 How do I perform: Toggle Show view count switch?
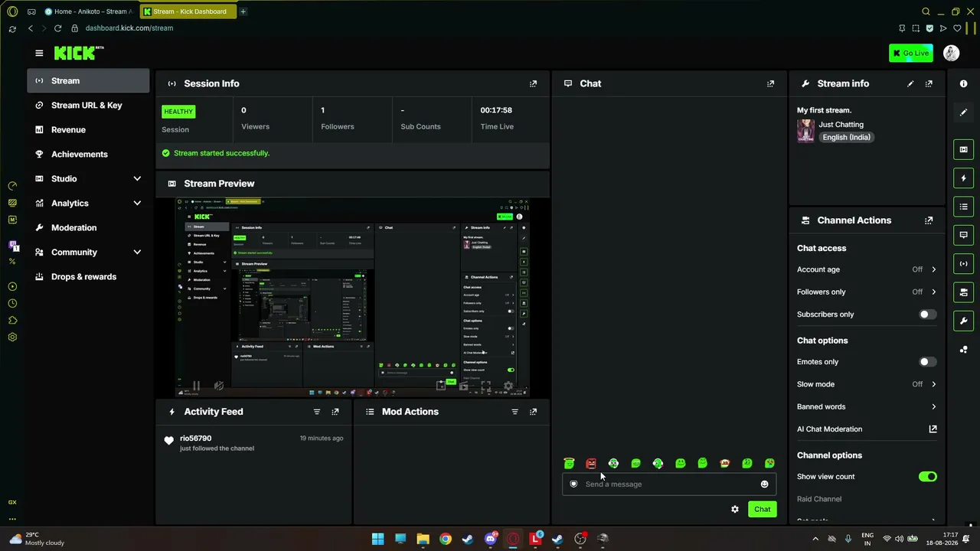(927, 477)
